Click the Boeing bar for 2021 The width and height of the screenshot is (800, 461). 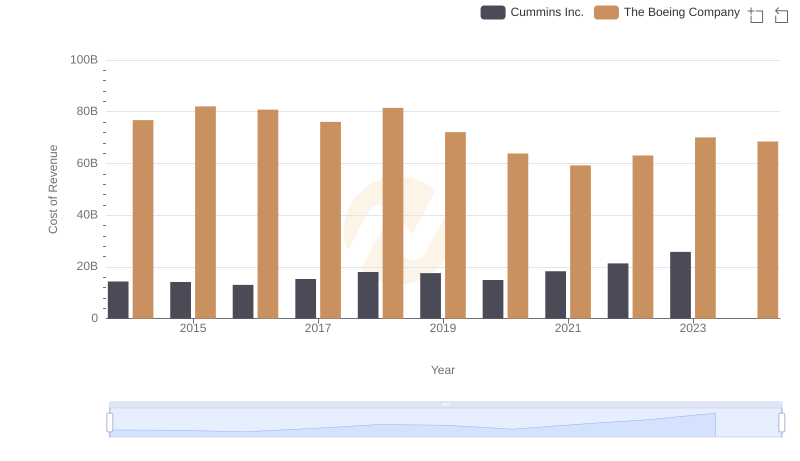[x=580, y=242]
